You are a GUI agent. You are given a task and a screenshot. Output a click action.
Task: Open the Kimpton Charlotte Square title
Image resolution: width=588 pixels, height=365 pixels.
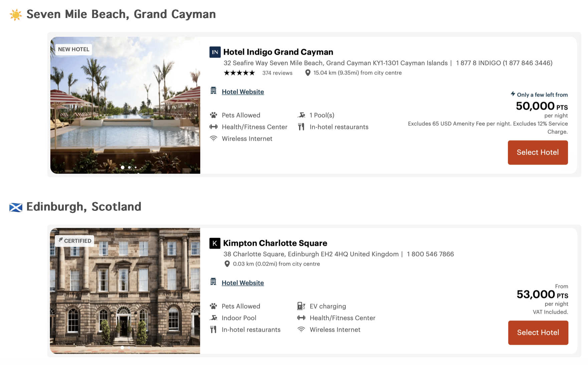click(x=275, y=243)
